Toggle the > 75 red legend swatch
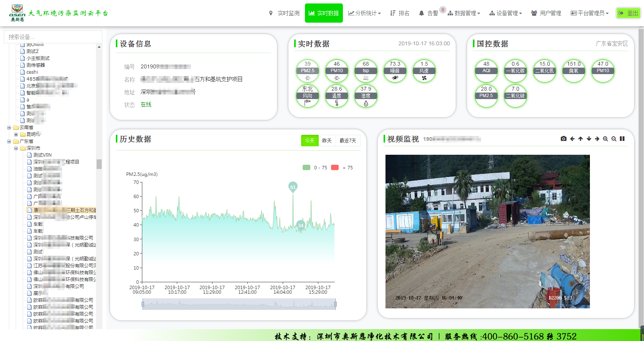644x341 pixels. [335, 167]
